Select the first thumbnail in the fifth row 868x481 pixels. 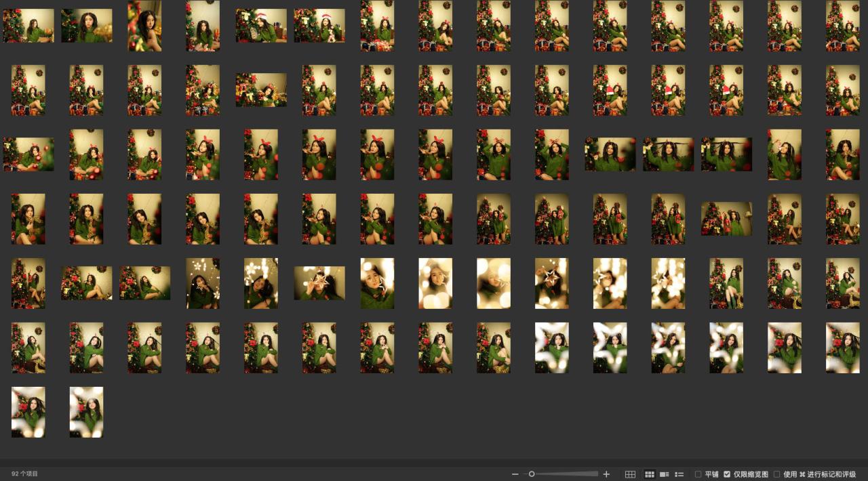tap(28, 283)
